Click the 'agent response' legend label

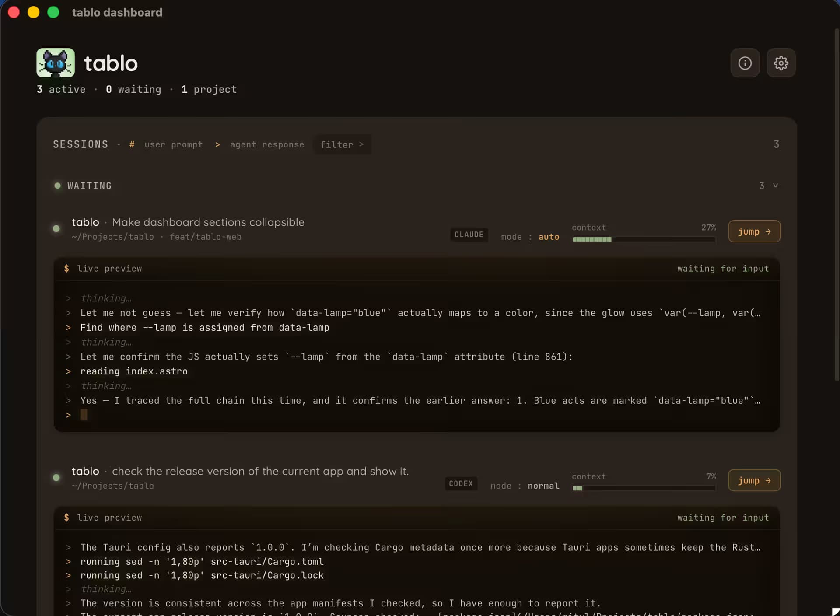point(267,144)
